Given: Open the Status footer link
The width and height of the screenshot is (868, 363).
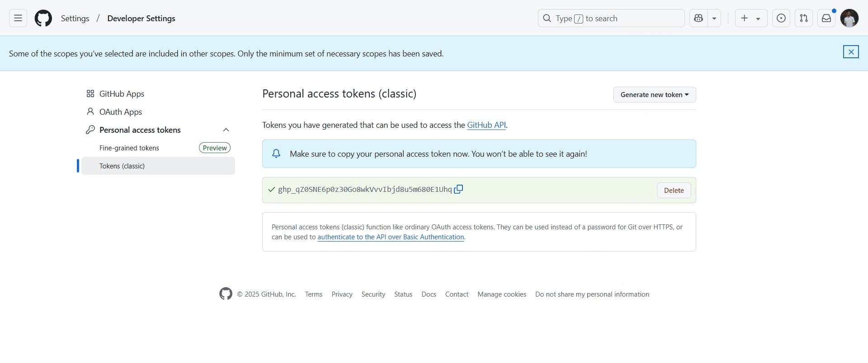Looking at the screenshot, I should coord(403,294).
